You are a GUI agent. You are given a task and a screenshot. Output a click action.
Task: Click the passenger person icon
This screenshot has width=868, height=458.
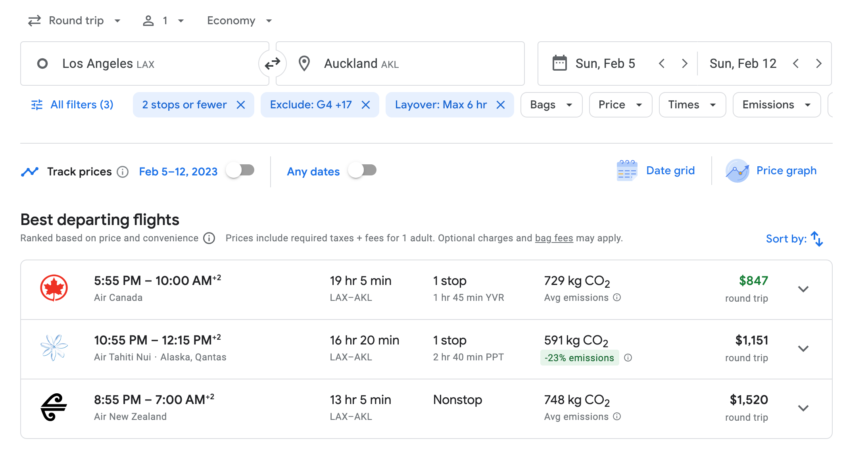(148, 21)
